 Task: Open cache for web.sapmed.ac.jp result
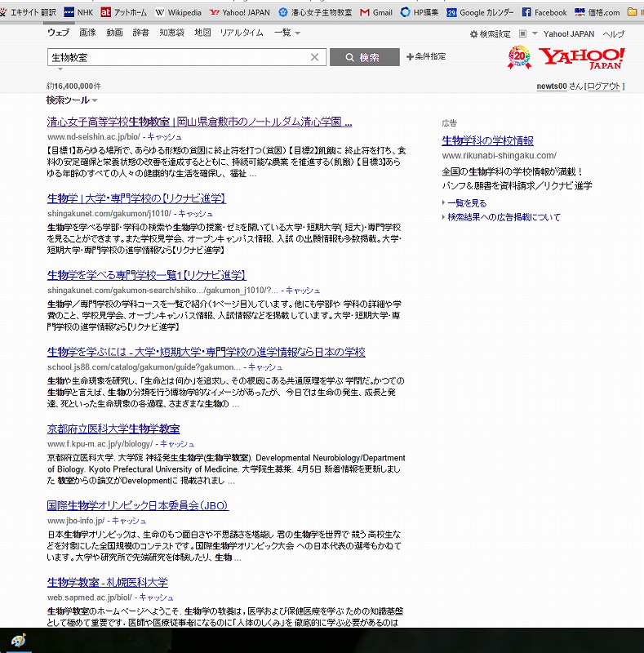pyautogui.click(x=156, y=597)
